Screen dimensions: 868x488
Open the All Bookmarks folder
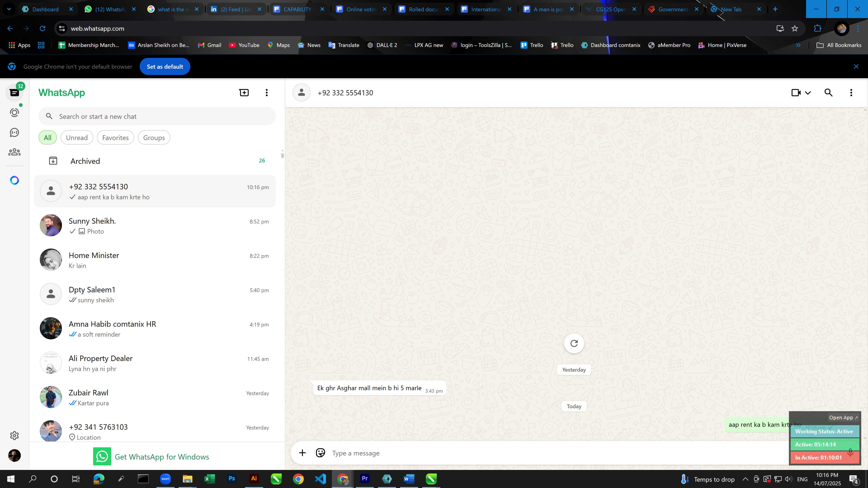(x=839, y=45)
